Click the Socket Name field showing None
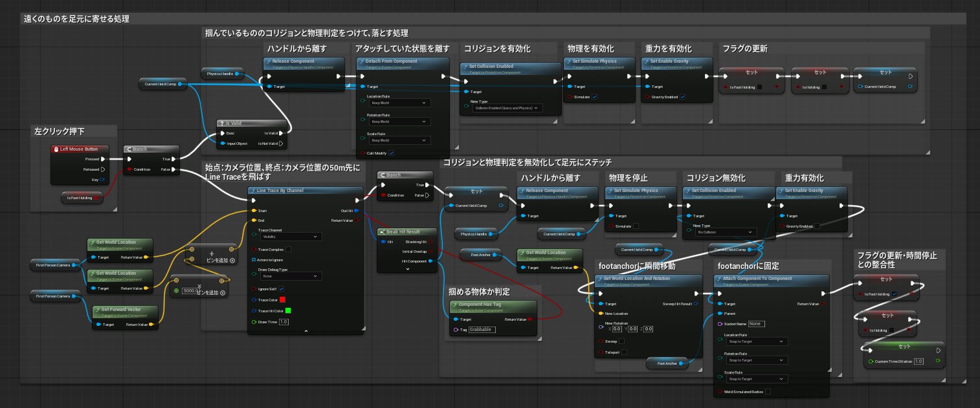Viewport: 980px width, 408px height. pos(756,323)
